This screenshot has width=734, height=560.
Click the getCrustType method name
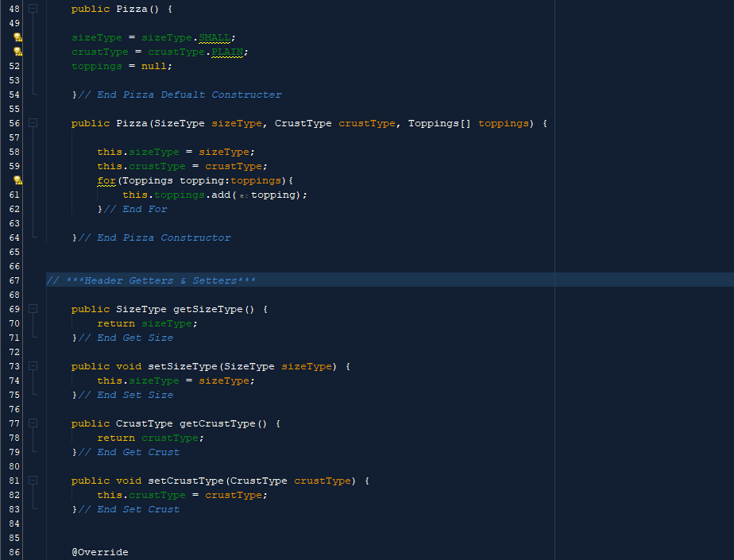click(218, 423)
